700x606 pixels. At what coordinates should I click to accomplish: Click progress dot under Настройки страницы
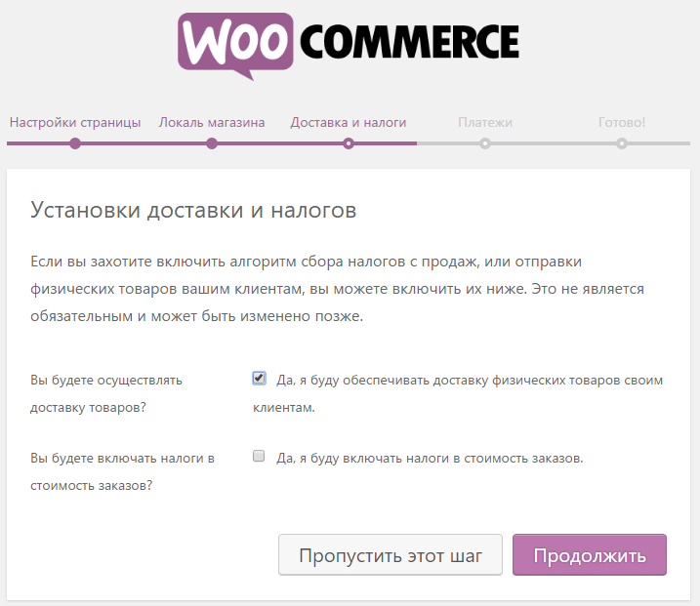(75, 143)
